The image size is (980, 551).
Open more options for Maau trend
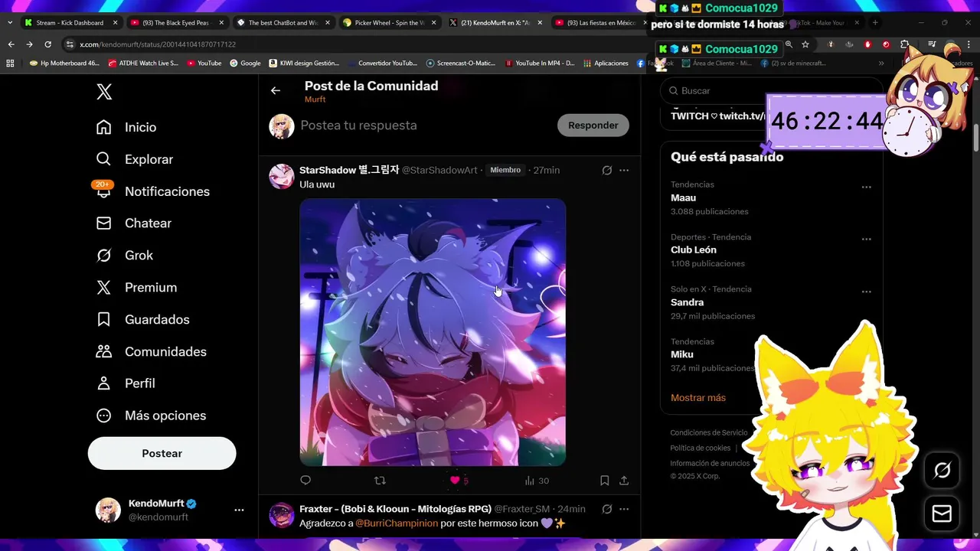(867, 187)
